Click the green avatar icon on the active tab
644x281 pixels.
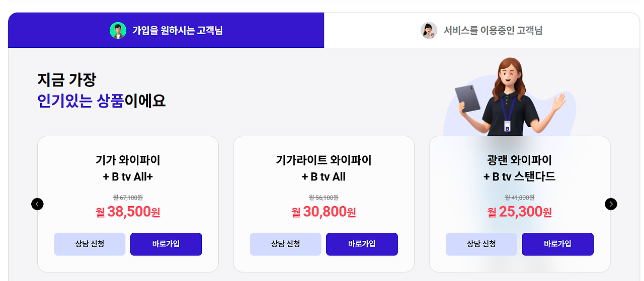tap(118, 30)
